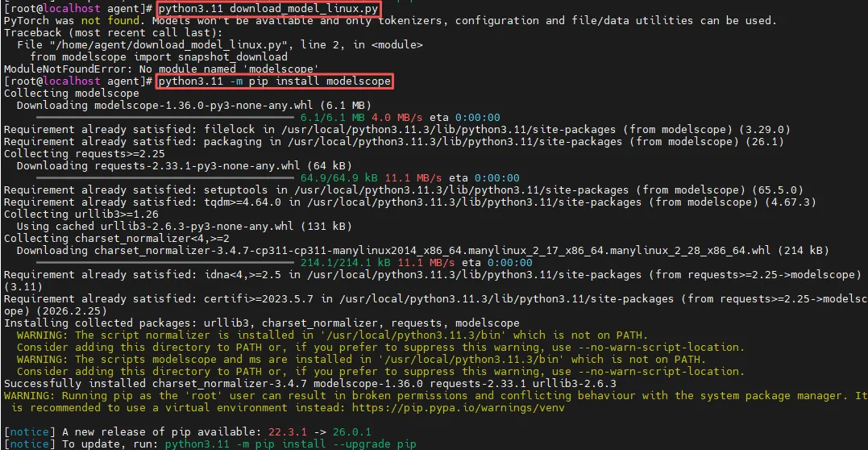Click the second root@localhost agent prompt

tap(79, 81)
